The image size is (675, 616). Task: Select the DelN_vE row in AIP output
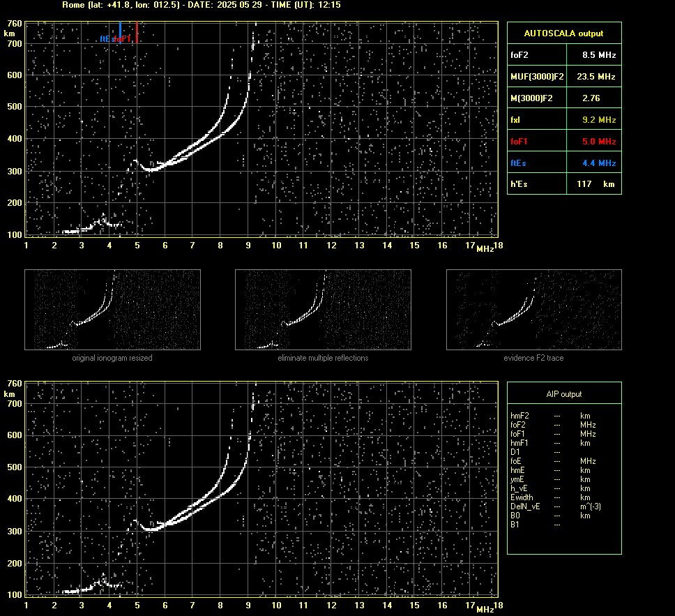pos(556,506)
